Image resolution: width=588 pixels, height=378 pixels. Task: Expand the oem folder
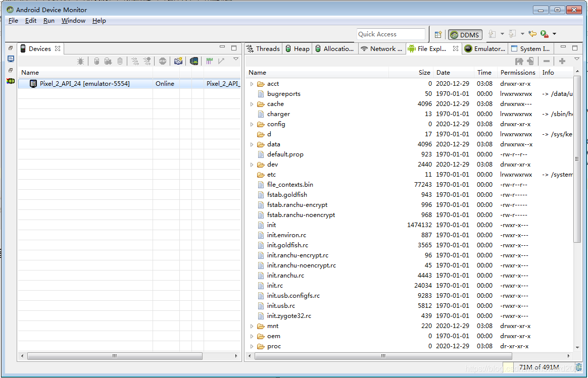point(252,337)
